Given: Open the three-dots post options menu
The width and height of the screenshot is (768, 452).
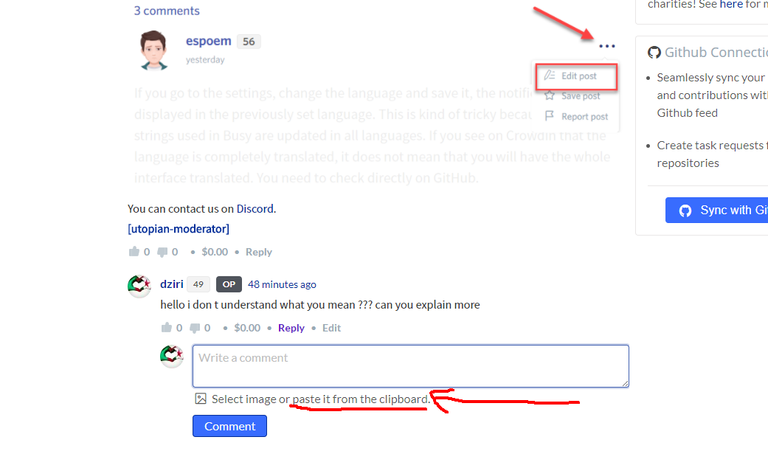Looking at the screenshot, I should [x=607, y=46].
